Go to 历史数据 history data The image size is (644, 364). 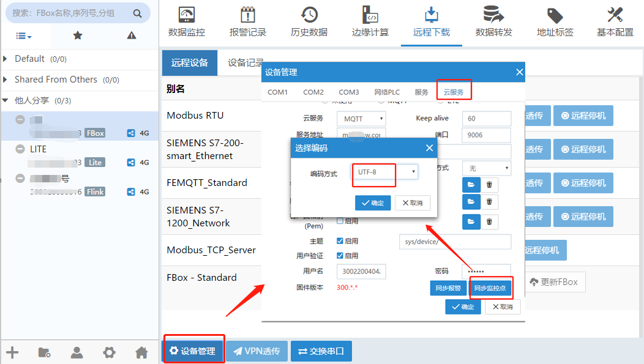click(x=309, y=23)
